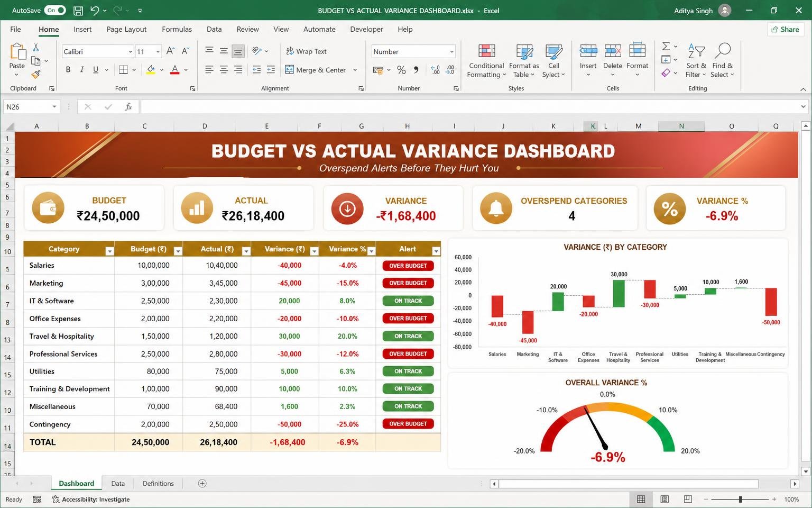
Task: Increase font size icon
Action: (x=170, y=51)
